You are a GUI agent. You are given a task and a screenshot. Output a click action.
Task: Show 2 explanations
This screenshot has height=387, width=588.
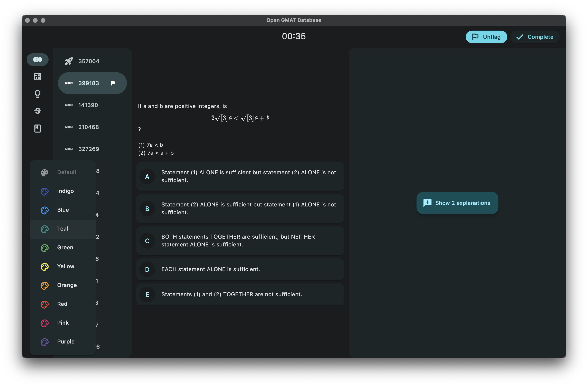click(457, 203)
